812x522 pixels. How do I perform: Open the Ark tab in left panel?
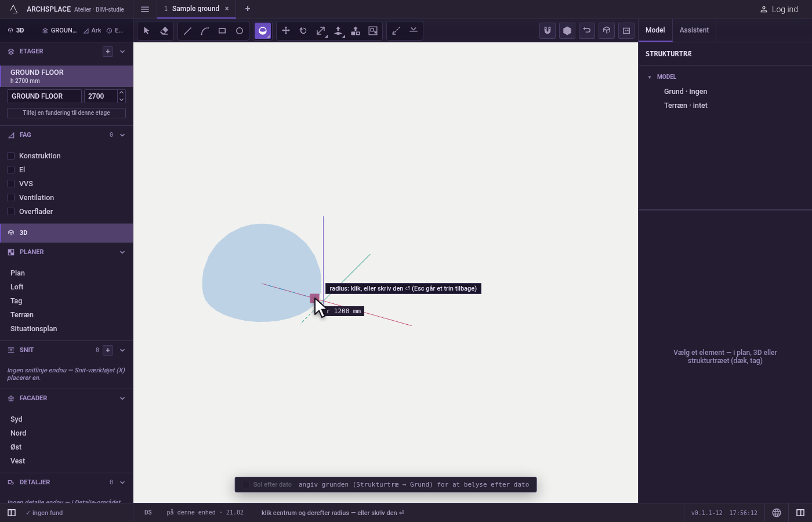92,31
